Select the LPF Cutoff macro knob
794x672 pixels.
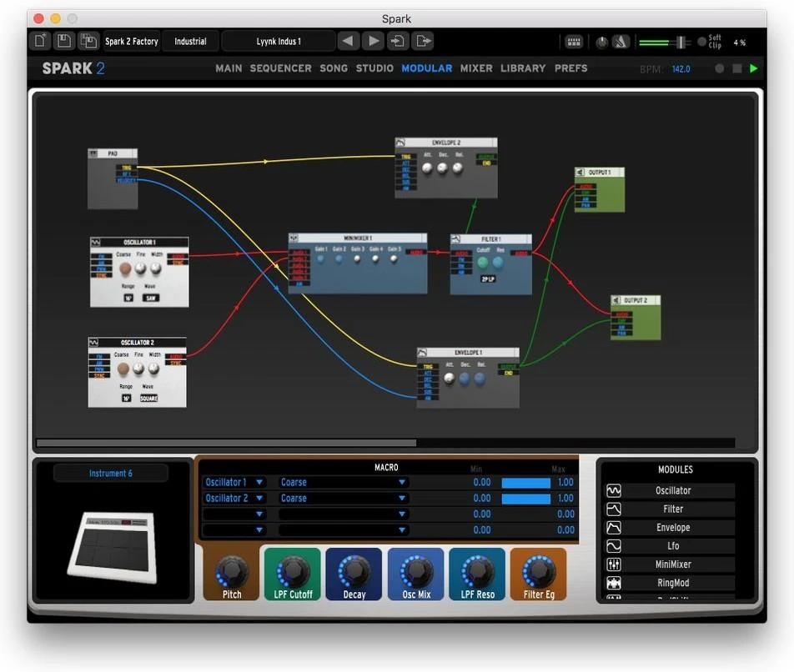(x=294, y=571)
